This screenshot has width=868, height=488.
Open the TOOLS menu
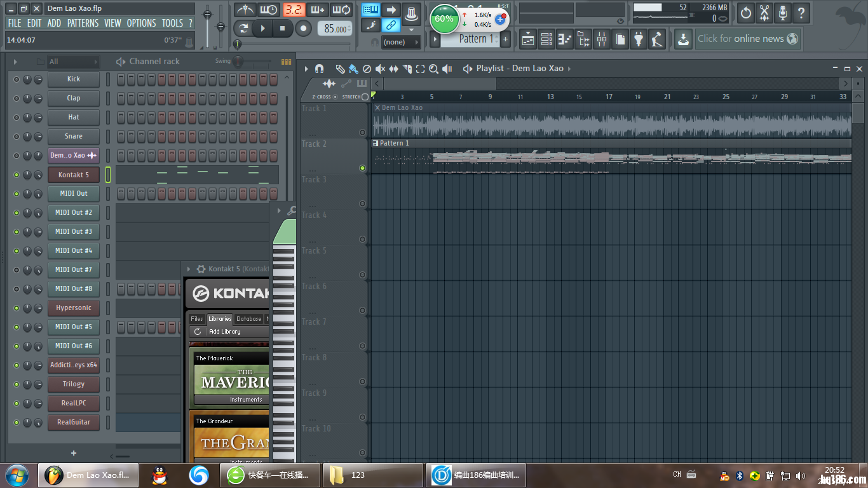click(172, 23)
